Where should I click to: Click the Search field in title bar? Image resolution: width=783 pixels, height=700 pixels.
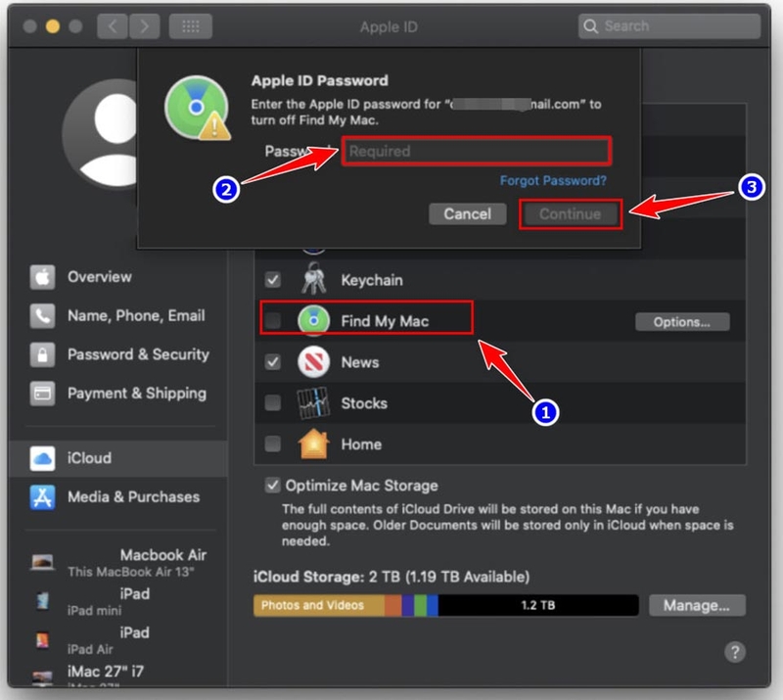669,26
